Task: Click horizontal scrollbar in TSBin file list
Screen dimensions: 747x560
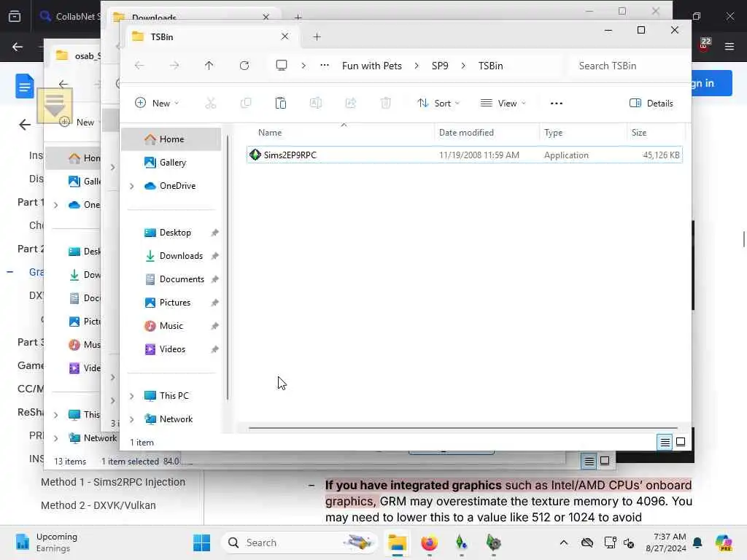Action: coord(462,428)
